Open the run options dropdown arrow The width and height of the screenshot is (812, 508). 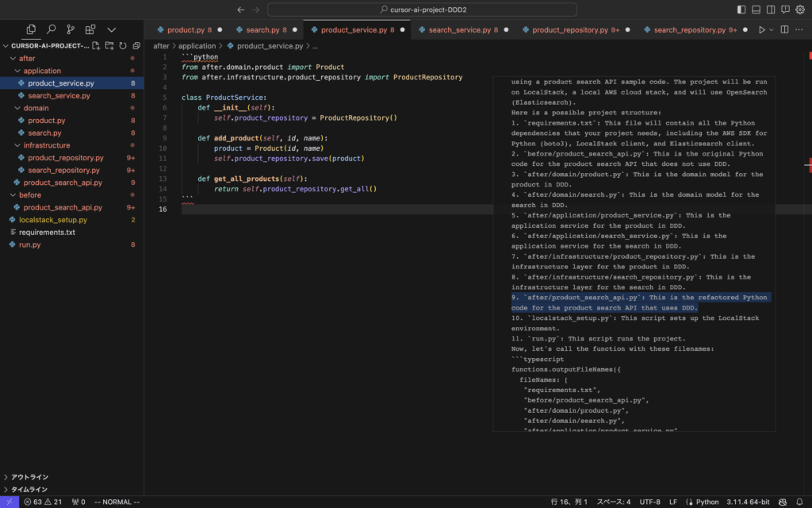771,30
